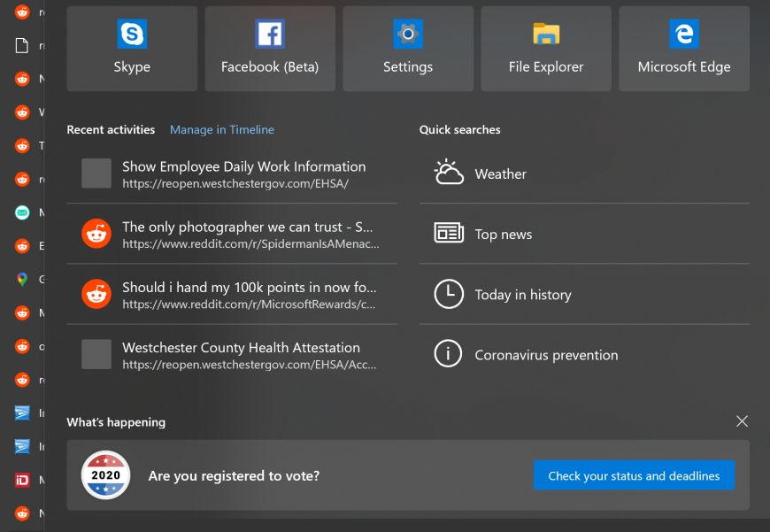Open the Settings gear tile
This screenshot has width=770, height=532.
[x=408, y=48]
